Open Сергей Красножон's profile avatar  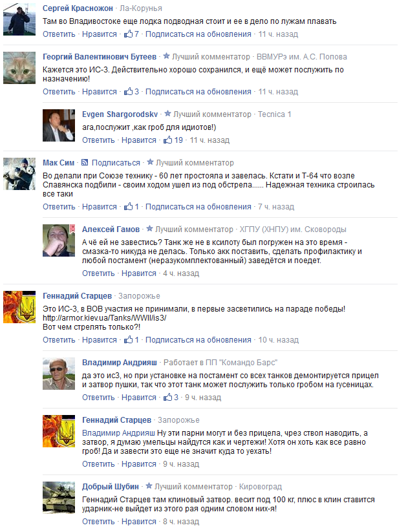click(19, 19)
